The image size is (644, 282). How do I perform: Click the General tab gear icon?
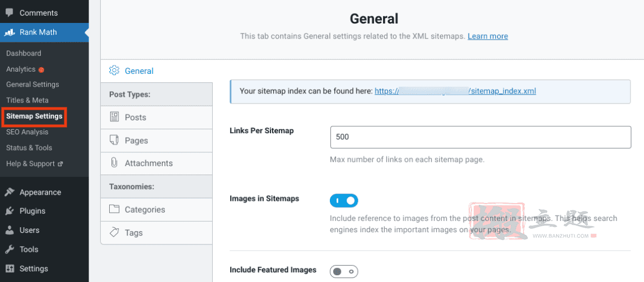pyautogui.click(x=114, y=70)
